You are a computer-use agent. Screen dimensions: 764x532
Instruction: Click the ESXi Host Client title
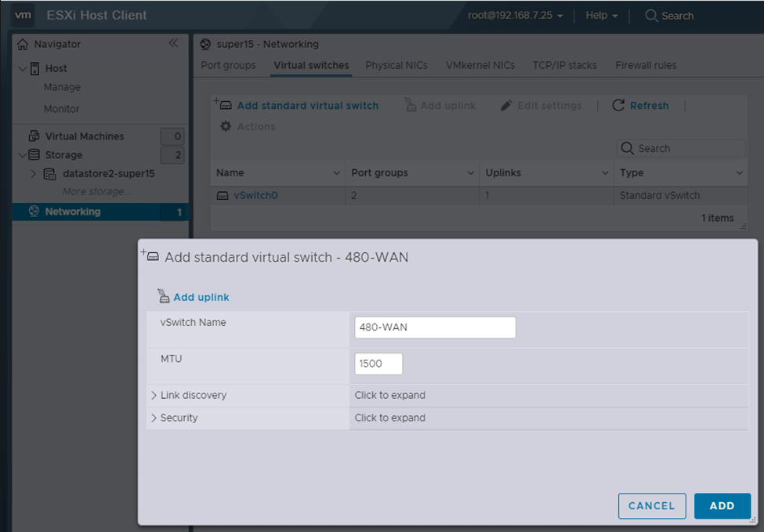coord(96,15)
